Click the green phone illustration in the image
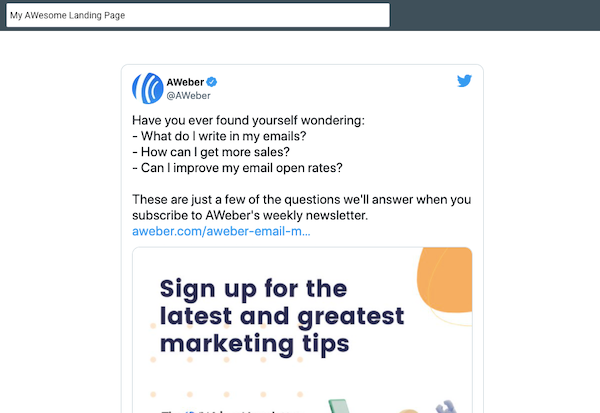The height and width of the screenshot is (413, 600). click(338, 406)
